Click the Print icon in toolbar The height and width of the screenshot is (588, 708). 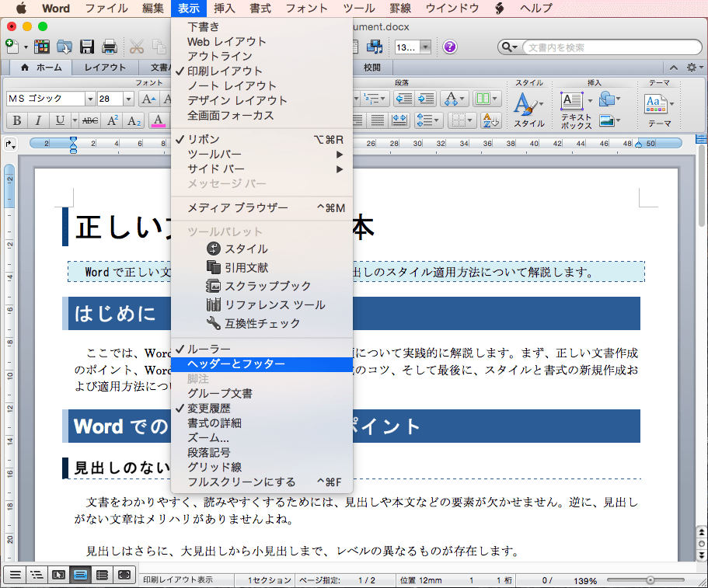(110, 47)
